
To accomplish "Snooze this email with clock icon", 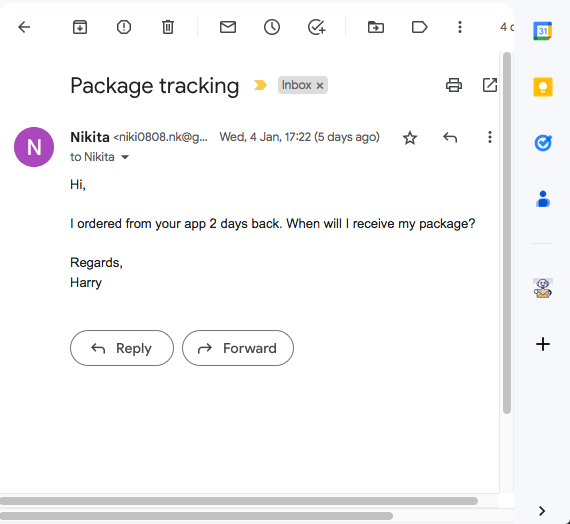I will point(272,27).
